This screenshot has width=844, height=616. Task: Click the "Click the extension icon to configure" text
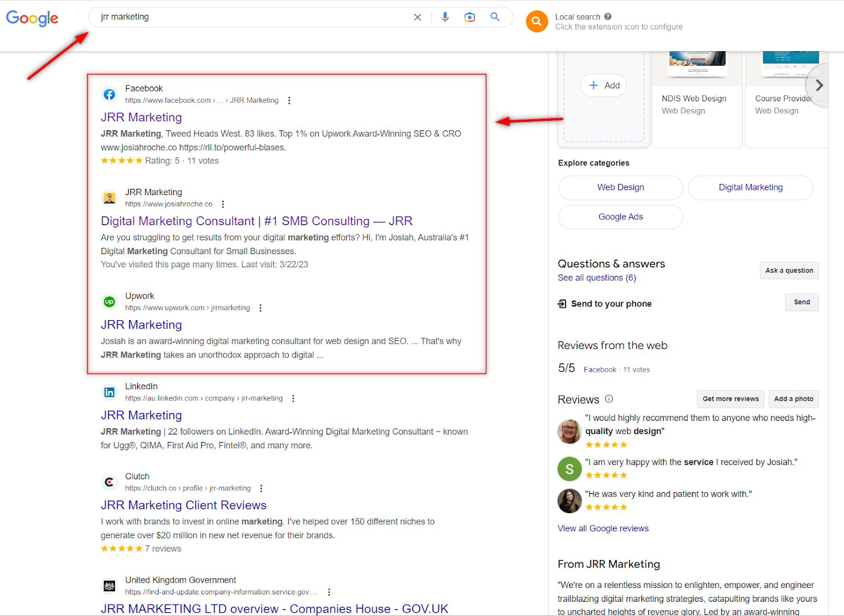tap(619, 27)
